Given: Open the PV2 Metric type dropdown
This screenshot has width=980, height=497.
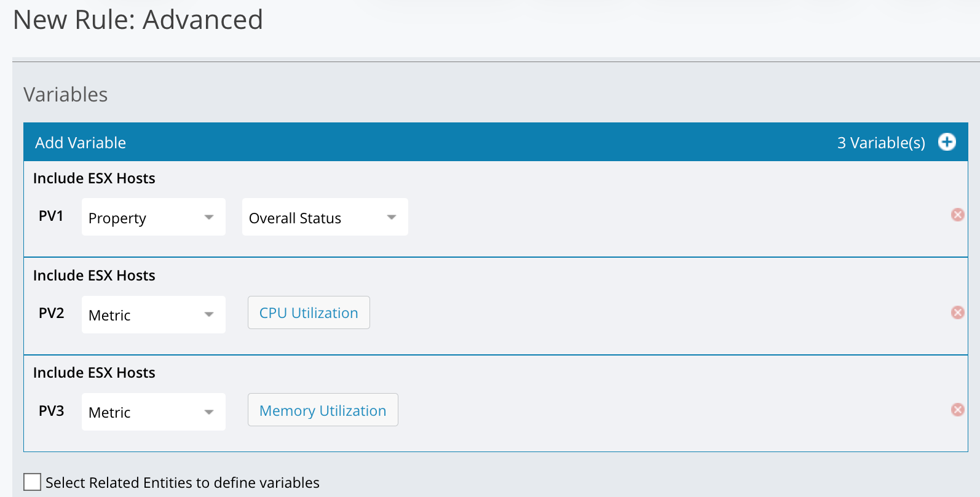Looking at the screenshot, I should 153,315.
